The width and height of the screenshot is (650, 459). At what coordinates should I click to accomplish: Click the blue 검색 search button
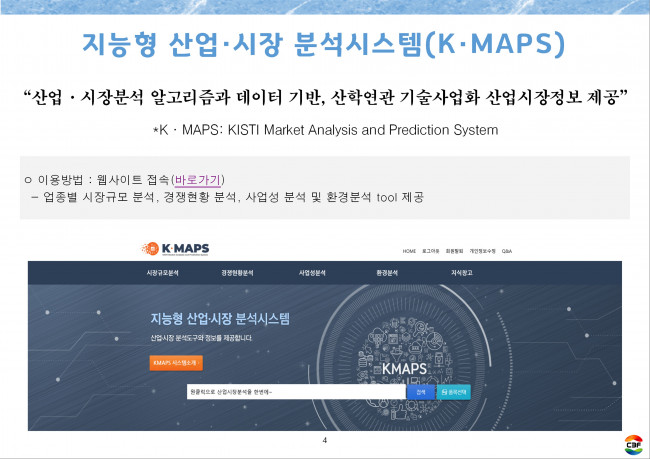click(x=421, y=392)
